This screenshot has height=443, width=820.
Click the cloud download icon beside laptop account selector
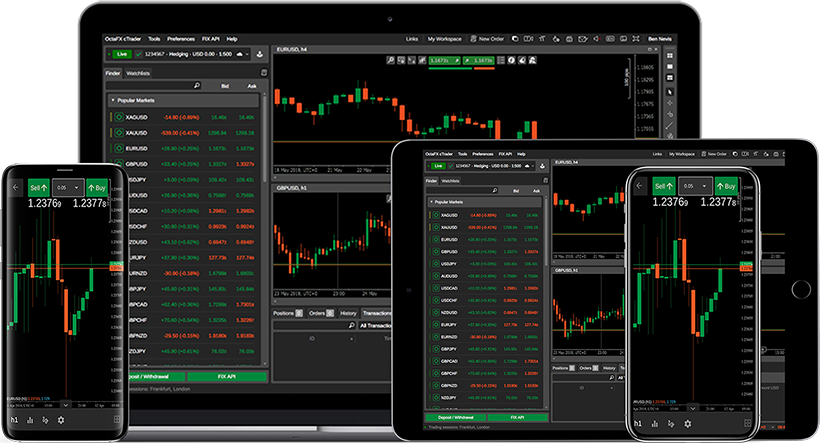260,54
